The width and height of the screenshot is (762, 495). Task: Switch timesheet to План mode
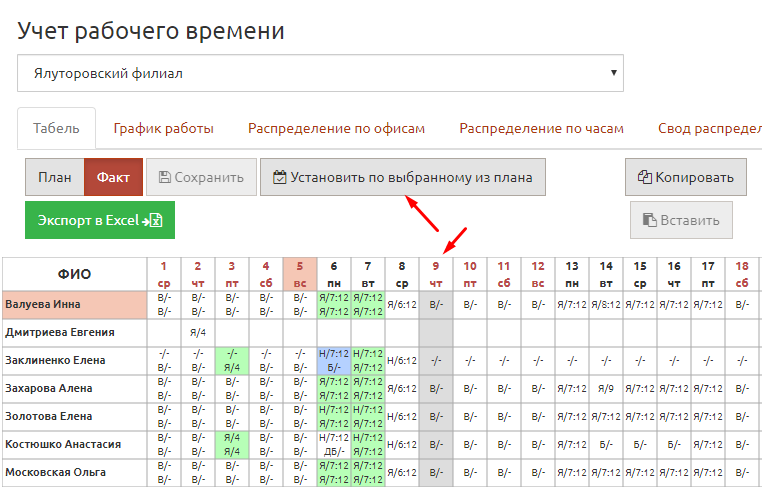[x=55, y=177]
